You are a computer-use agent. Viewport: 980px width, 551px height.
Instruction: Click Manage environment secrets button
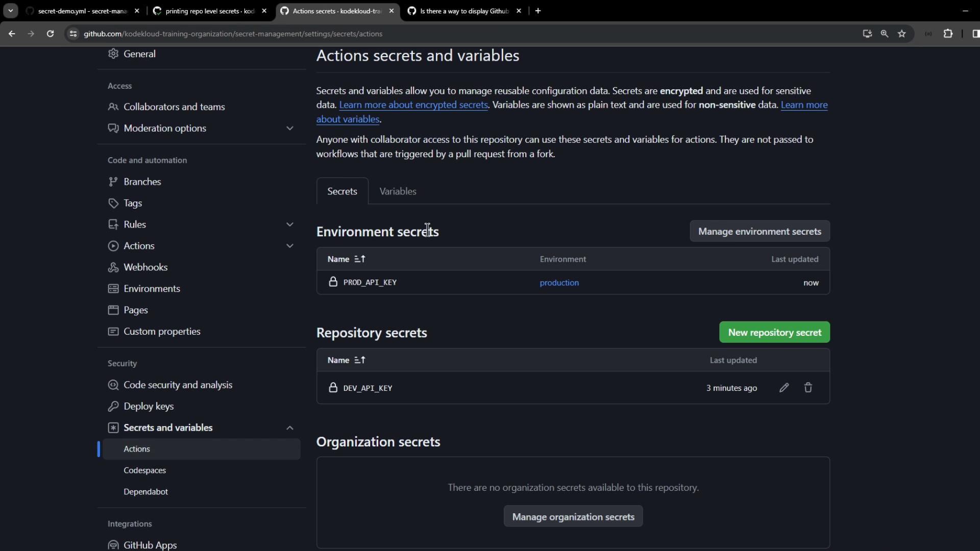point(759,232)
